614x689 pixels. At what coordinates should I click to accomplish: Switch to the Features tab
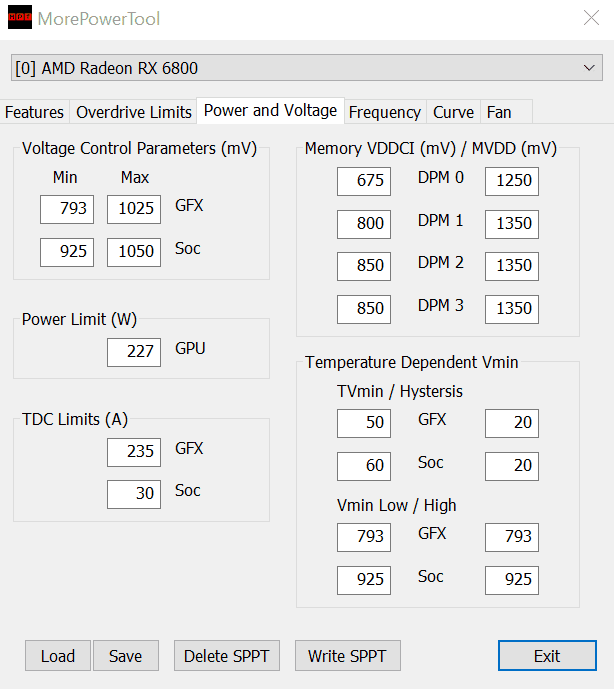tap(34, 112)
